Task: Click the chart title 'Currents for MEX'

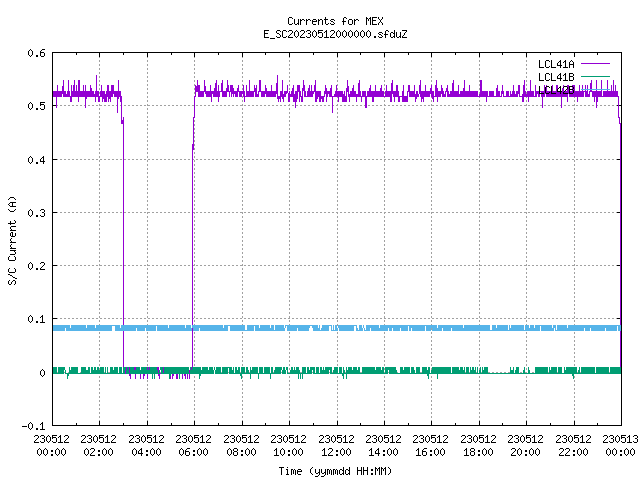Action: click(335, 21)
